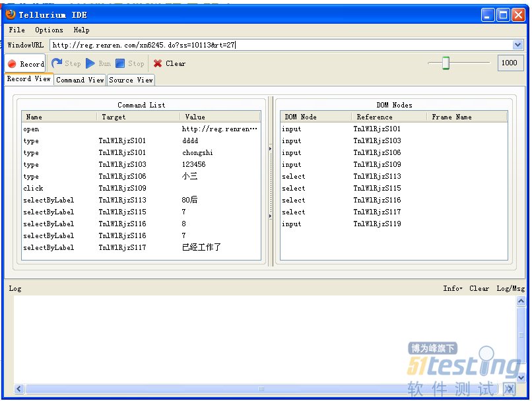Viewport: 532px width, 401px height.
Task: Open the Options menu
Action: pyautogui.click(x=49, y=30)
